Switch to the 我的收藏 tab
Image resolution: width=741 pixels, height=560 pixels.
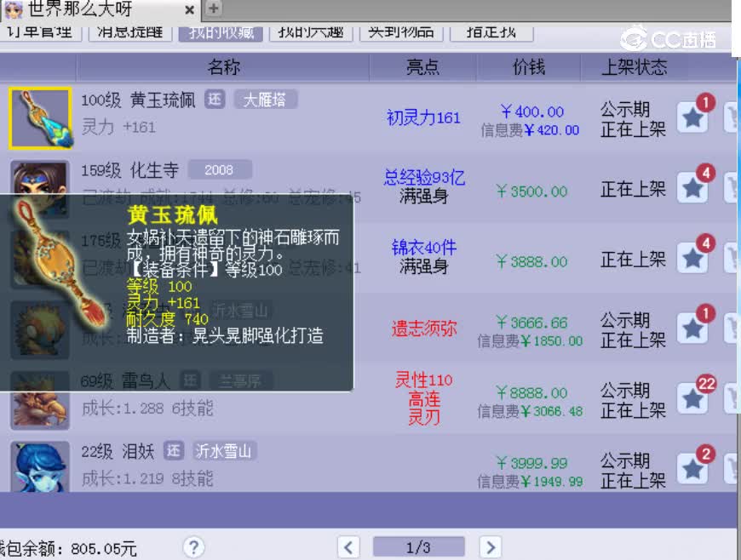[221, 33]
